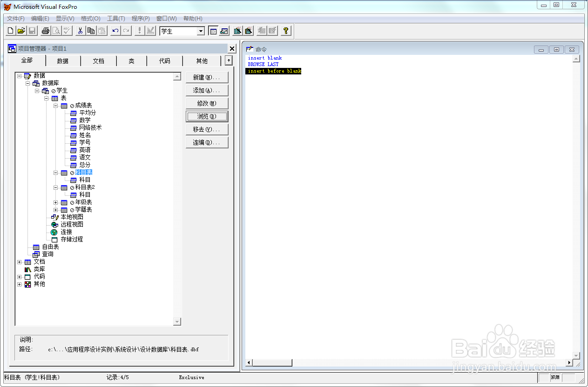Switch to the 数据 tab
The image size is (588, 387).
click(63, 61)
